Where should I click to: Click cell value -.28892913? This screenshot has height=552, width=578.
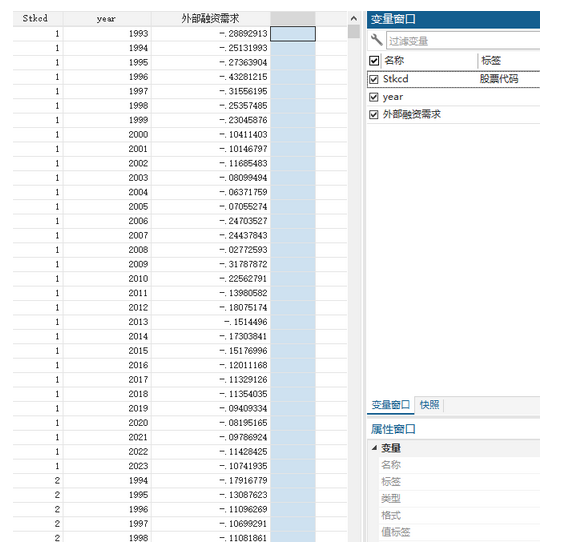[243, 34]
